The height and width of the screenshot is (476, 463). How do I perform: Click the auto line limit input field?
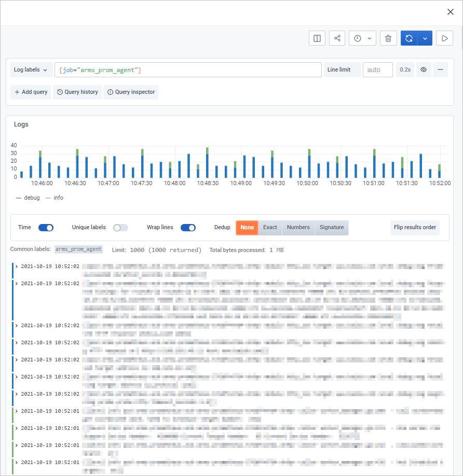(377, 69)
